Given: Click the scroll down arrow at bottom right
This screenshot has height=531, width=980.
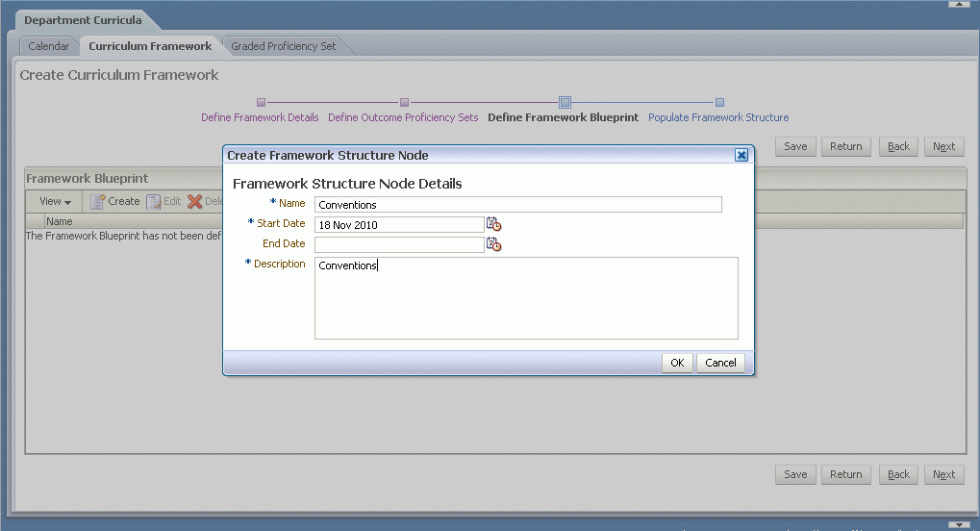Looking at the screenshot, I should pos(960,525).
